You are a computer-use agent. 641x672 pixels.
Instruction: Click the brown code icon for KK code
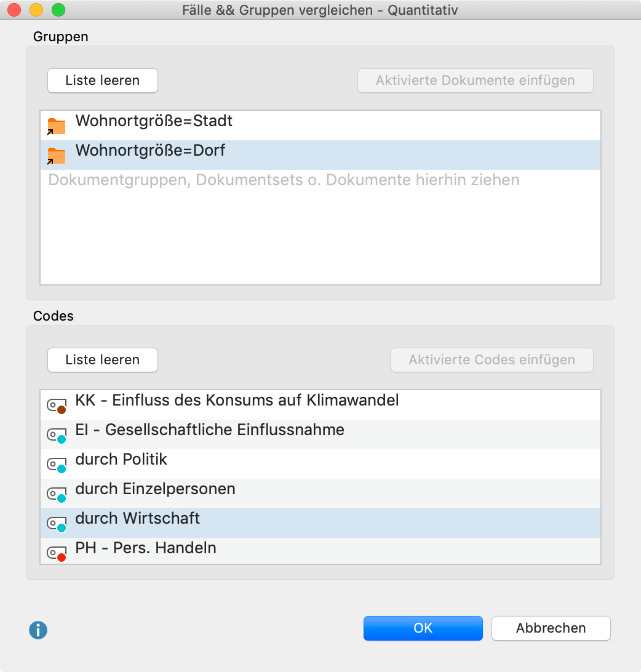click(57, 406)
